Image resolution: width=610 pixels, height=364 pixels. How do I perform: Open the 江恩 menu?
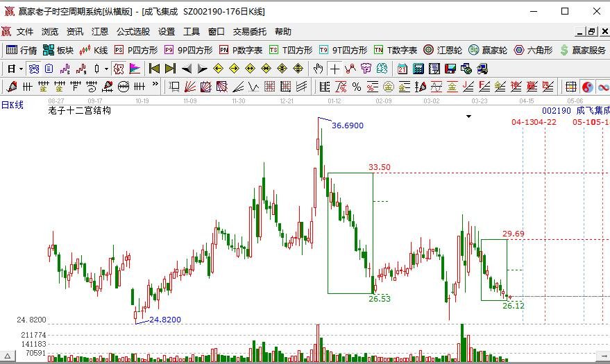click(100, 31)
